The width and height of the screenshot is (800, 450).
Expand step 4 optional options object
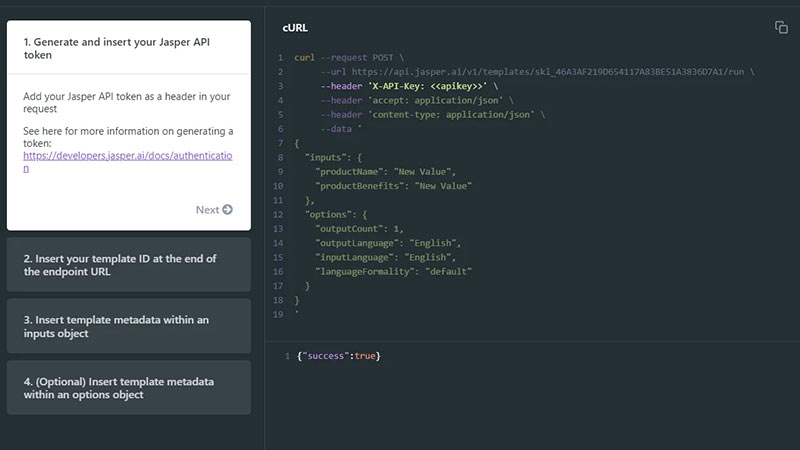(129, 388)
